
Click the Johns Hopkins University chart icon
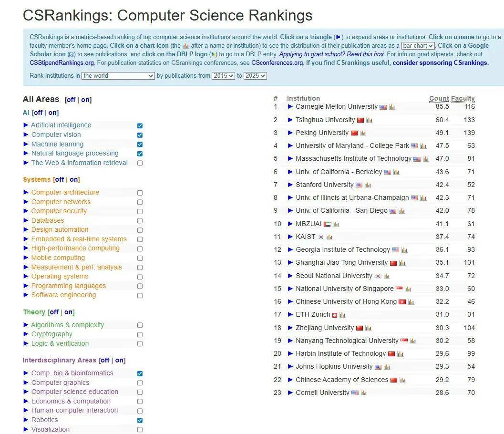[387, 367]
